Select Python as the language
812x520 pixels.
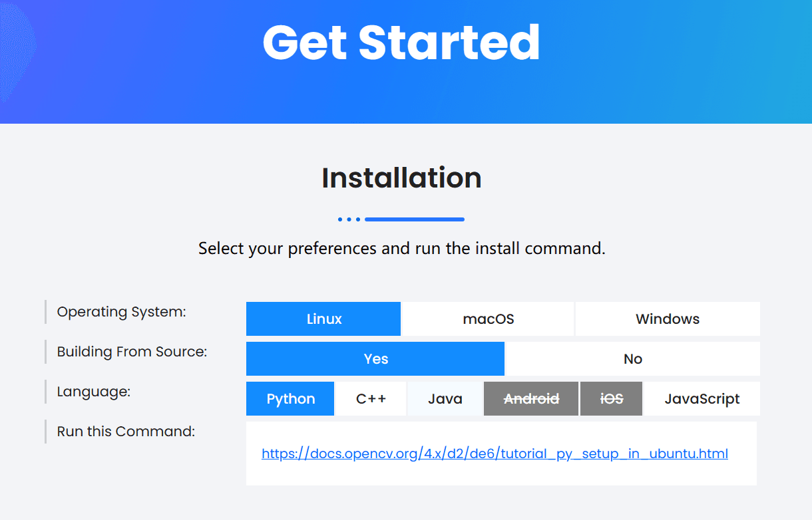(x=290, y=398)
